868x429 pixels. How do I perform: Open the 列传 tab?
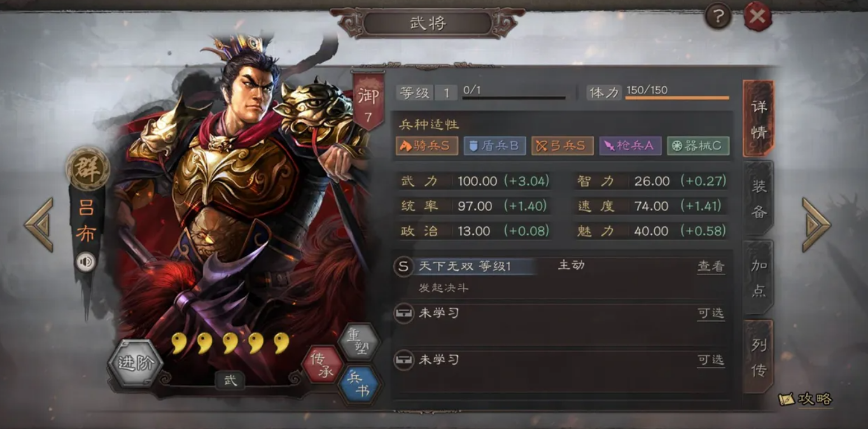tap(758, 357)
